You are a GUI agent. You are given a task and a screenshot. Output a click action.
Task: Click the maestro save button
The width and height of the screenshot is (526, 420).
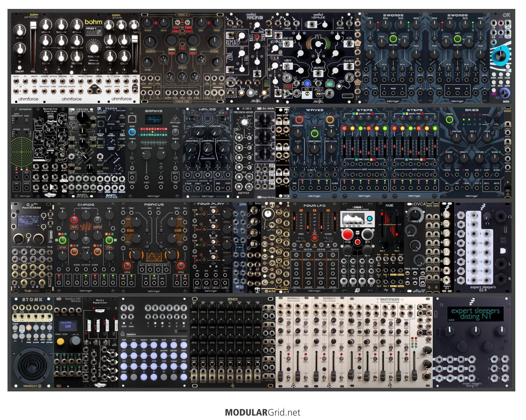(x=164, y=345)
